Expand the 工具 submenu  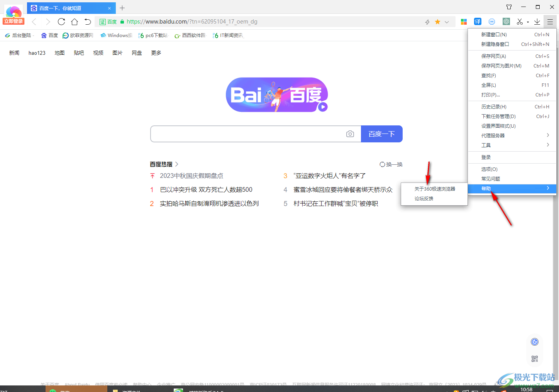(x=512, y=145)
